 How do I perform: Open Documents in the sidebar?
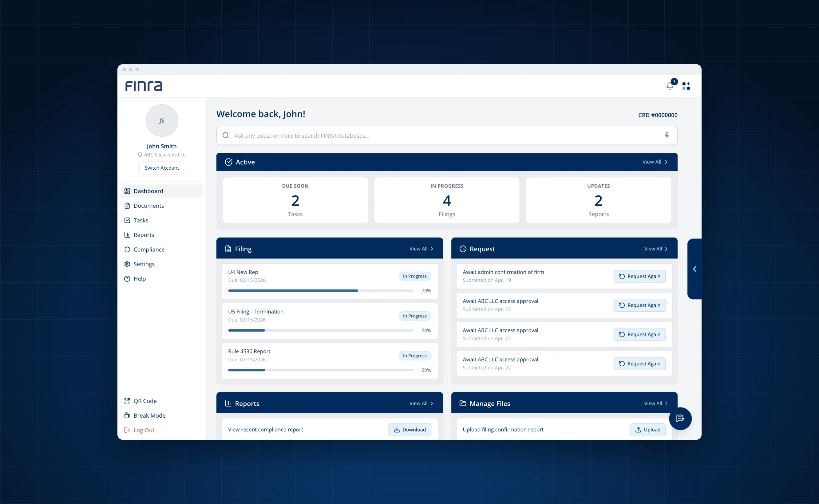pyautogui.click(x=162, y=206)
